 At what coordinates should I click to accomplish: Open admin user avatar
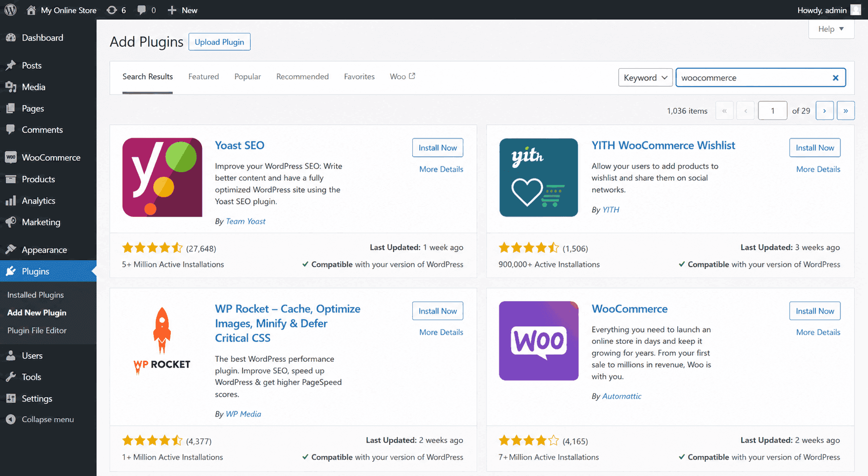coord(856,10)
